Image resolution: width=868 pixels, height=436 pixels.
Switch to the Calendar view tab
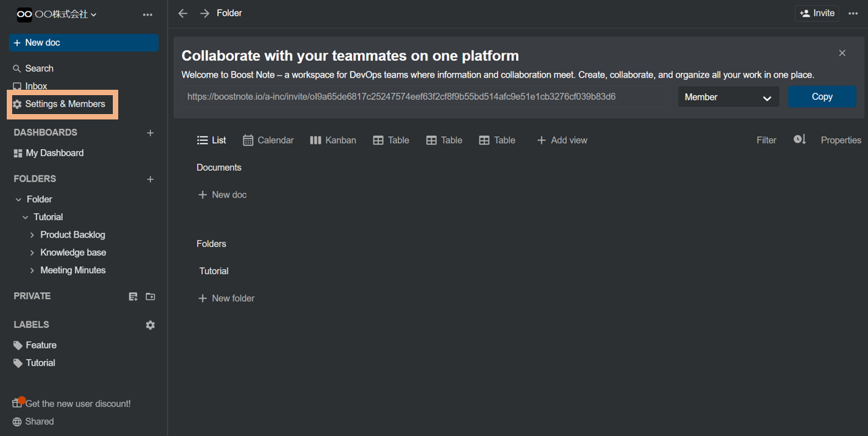(268, 140)
